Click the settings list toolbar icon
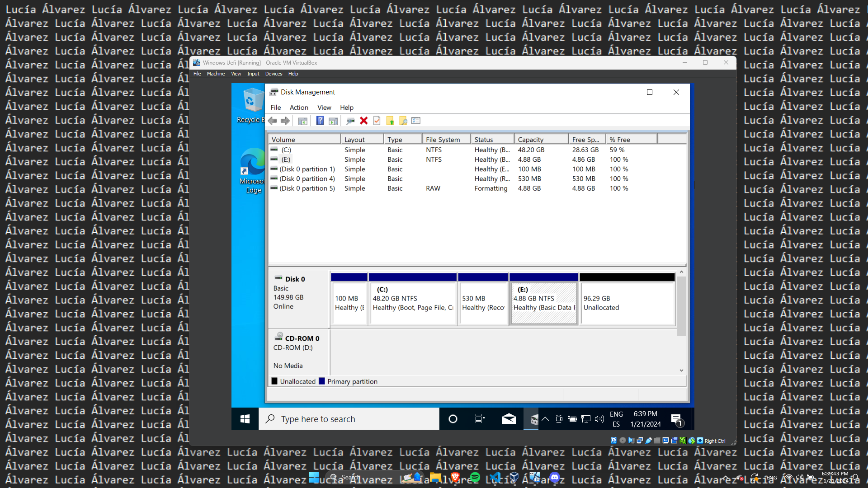 click(x=416, y=121)
